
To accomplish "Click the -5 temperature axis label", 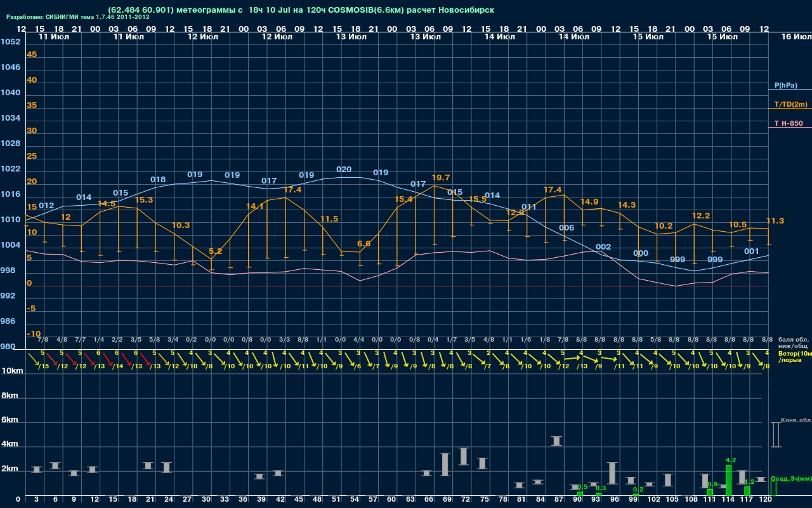I will 31,309.
